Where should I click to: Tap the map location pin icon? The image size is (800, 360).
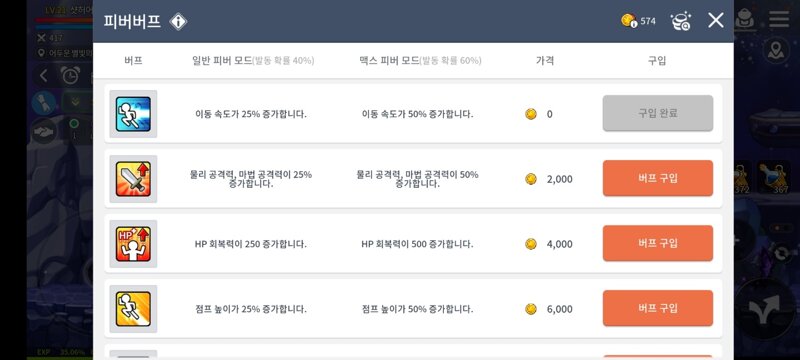coord(776,50)
